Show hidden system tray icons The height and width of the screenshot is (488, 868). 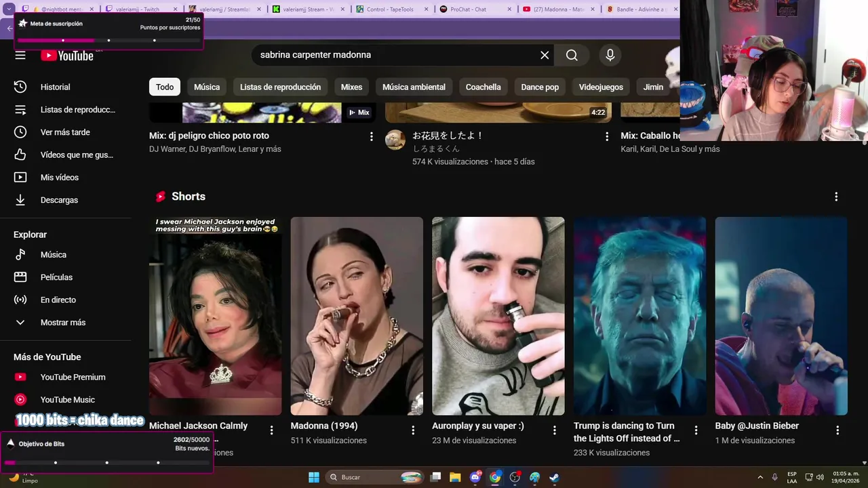[x=760, y=477]
